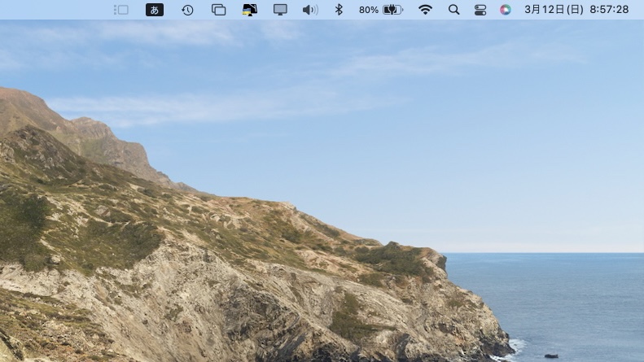This screenshot has height=362, width=644.
Task: Click the date 3月12日(日)
Action: coord(553,10)
